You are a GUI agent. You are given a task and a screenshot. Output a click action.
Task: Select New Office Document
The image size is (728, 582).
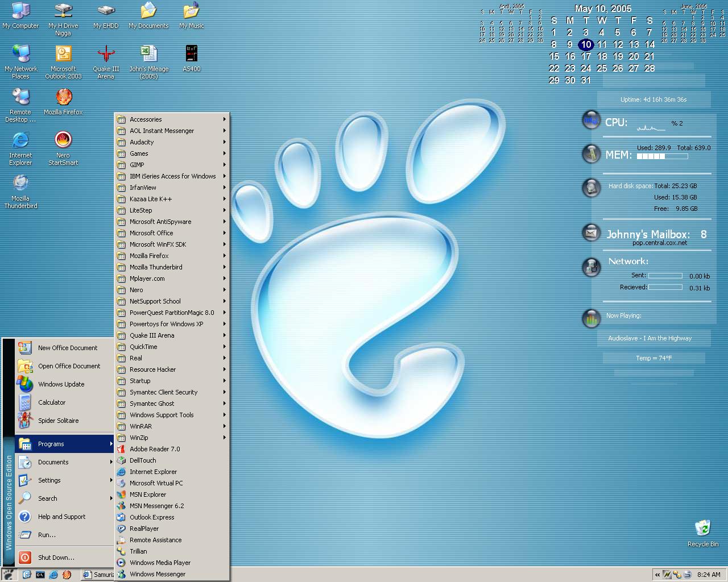(65, 348)
